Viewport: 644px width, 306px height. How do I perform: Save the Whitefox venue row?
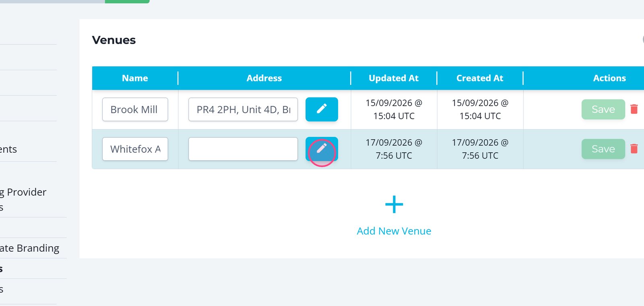pos(603,149)
